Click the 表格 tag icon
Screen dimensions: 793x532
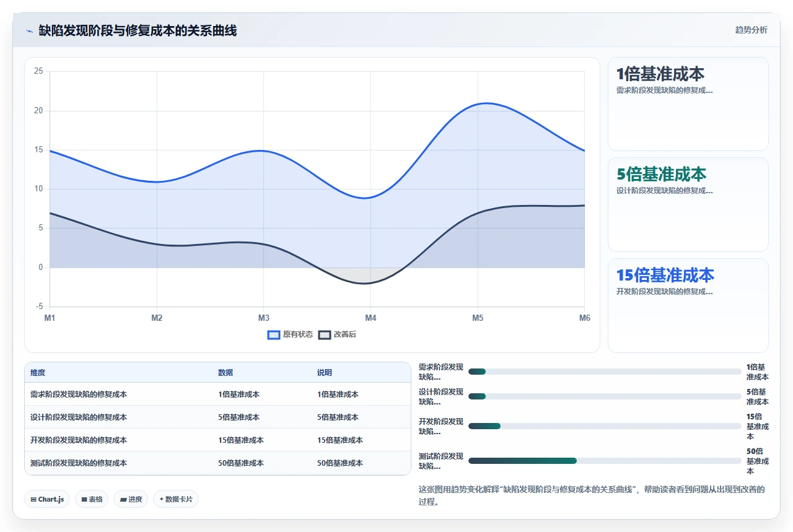click(84, 499)
